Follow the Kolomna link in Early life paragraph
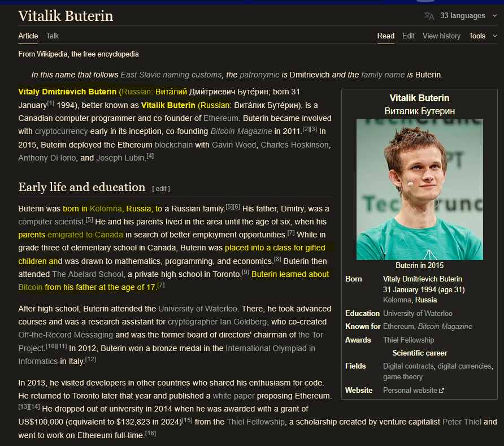504x446 pixels. click(106, 209)
